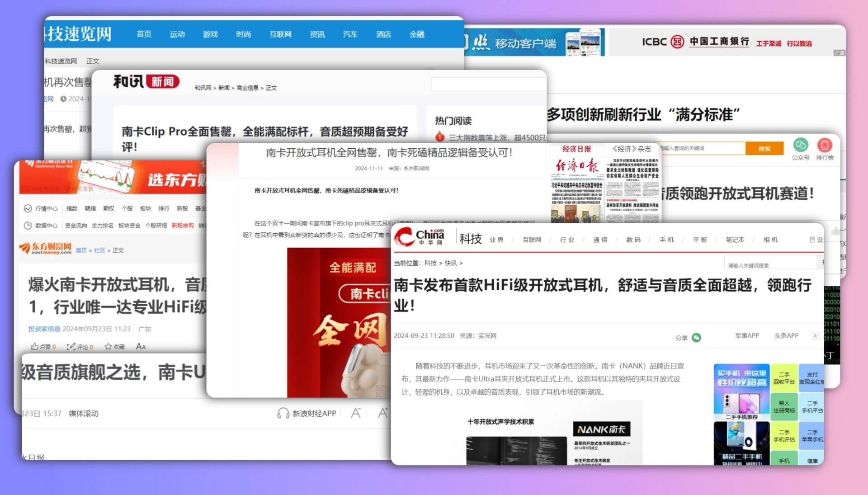Click the 排行榜 red phone icon

pos(825,145)
